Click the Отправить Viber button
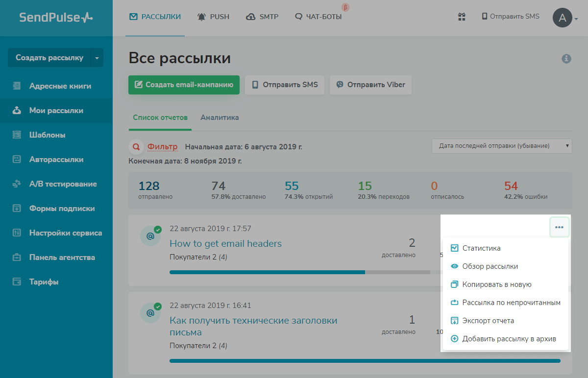 [x=371, y=85]
